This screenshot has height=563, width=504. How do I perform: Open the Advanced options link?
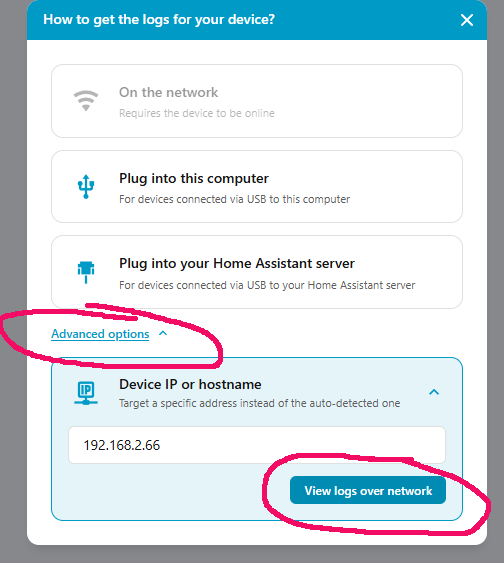[100, 334]
